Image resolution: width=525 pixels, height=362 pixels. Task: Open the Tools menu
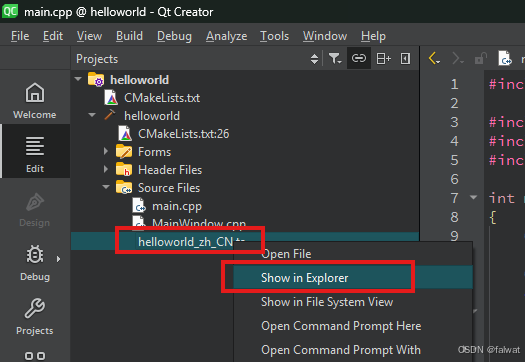(275, 36)
